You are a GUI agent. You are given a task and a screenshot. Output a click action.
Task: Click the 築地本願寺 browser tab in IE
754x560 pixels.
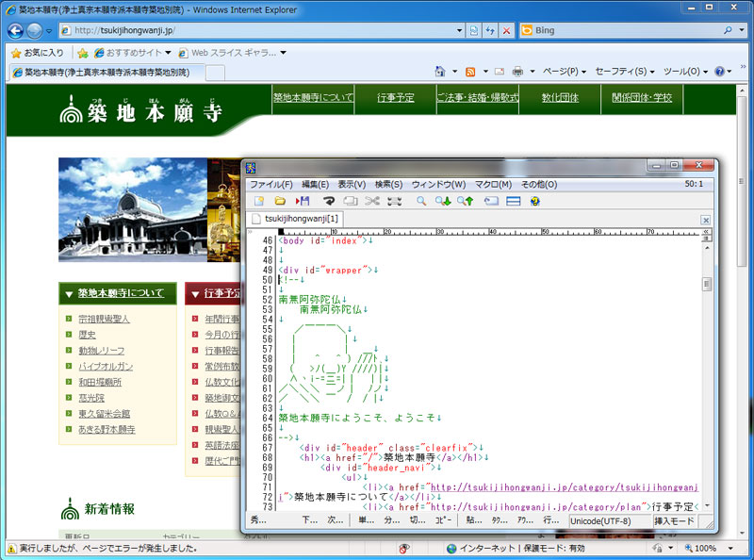(107, 73)
